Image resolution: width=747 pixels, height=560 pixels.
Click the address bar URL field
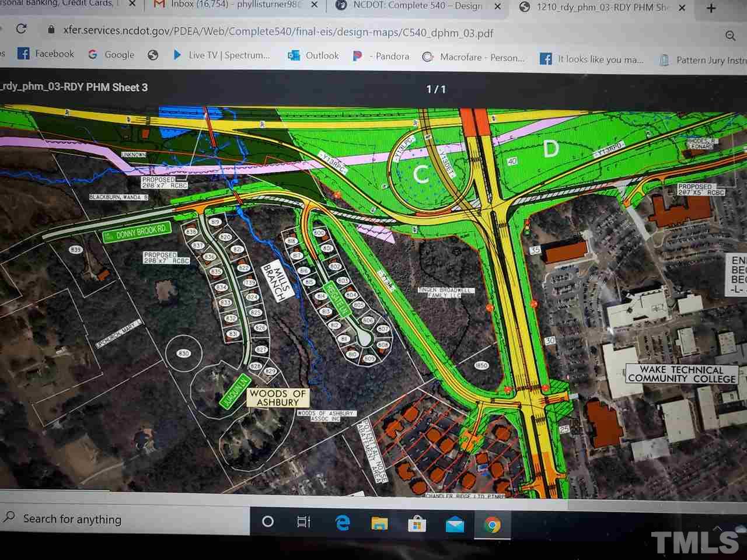point(278,32)
